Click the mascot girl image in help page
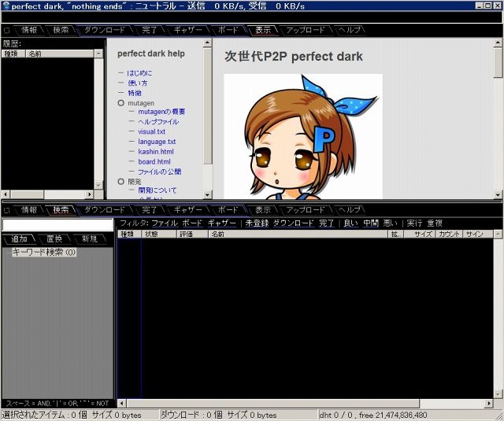This screenshot has height=421, width=504. click(303, 136)
